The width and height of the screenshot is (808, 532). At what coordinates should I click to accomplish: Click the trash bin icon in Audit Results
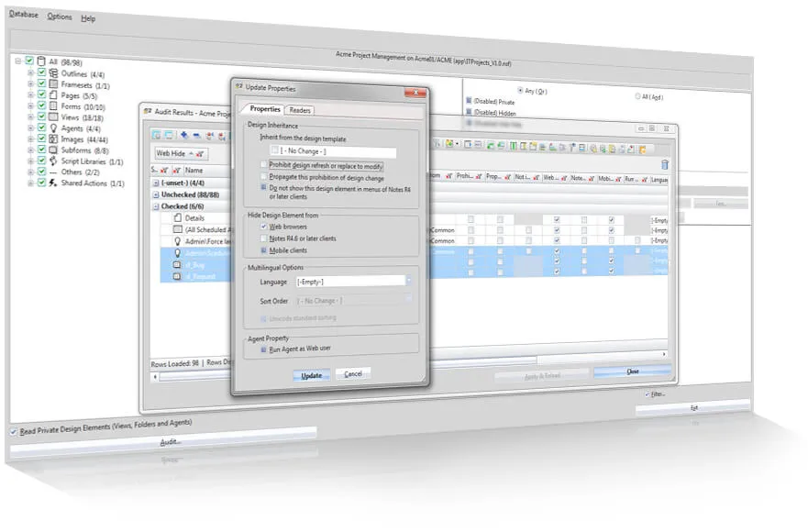click(665, 165)
